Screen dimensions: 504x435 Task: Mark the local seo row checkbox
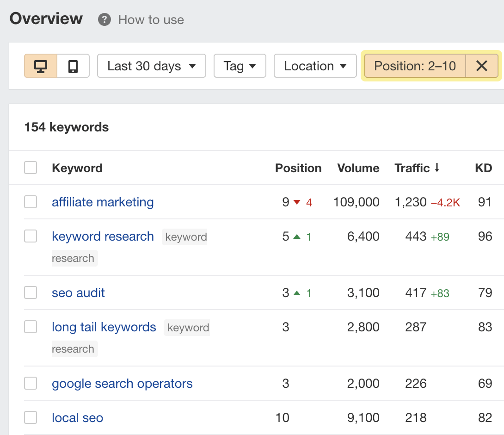31,418
